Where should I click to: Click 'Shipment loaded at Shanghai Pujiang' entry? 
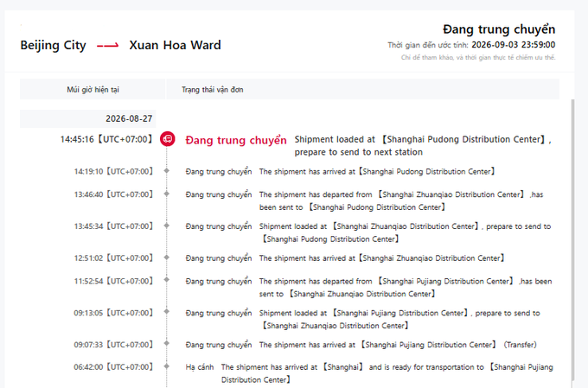tap(399, 319)
